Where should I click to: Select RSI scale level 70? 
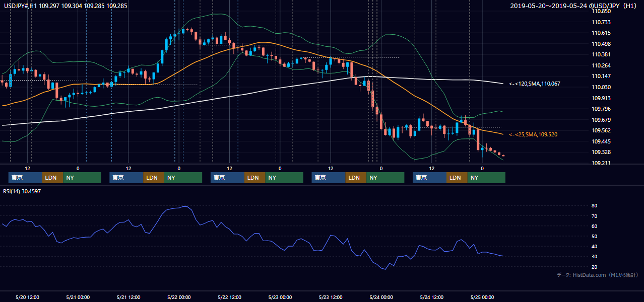pyautogui.click(x=595, y=216)
